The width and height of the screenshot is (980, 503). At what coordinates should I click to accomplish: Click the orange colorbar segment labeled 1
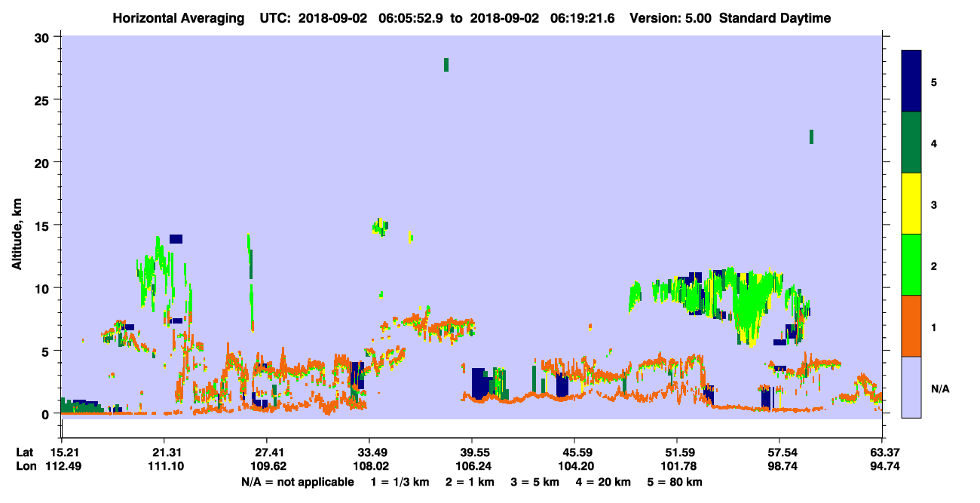coord(911,326)
